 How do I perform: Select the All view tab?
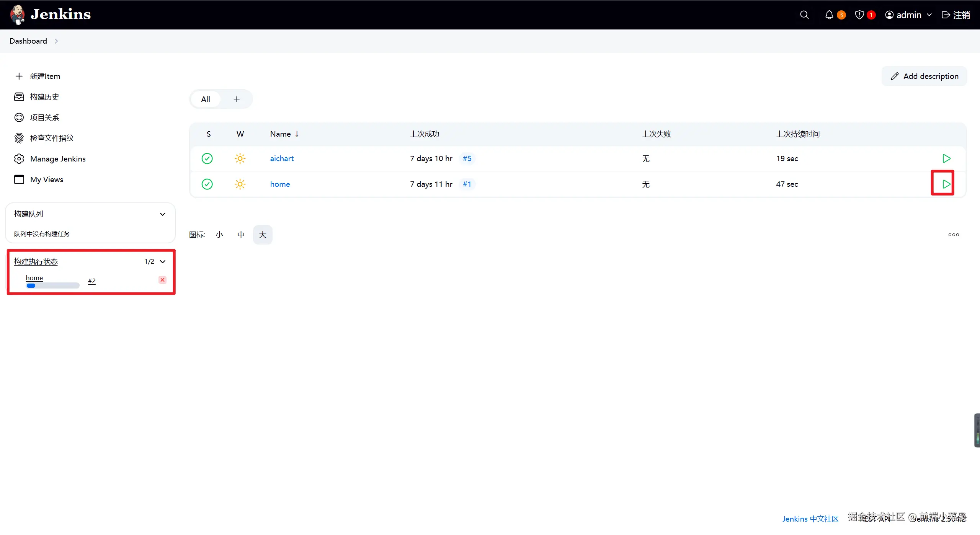pyautogui.click(x=206, y=99)
